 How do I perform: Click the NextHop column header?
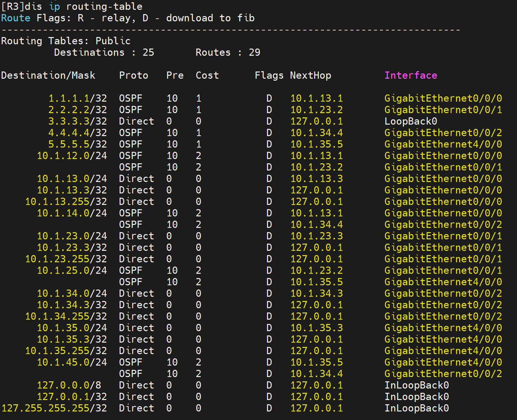pos(310,75)
